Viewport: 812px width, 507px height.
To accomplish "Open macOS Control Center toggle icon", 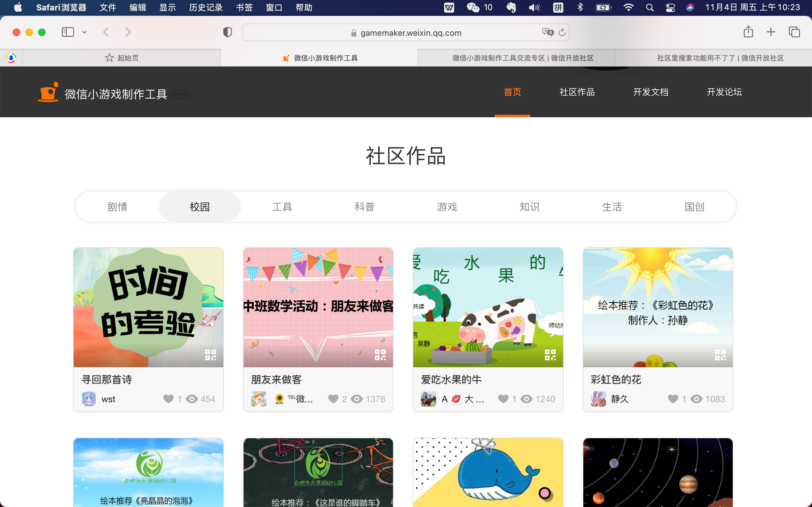I will click(x=671, y=7).
